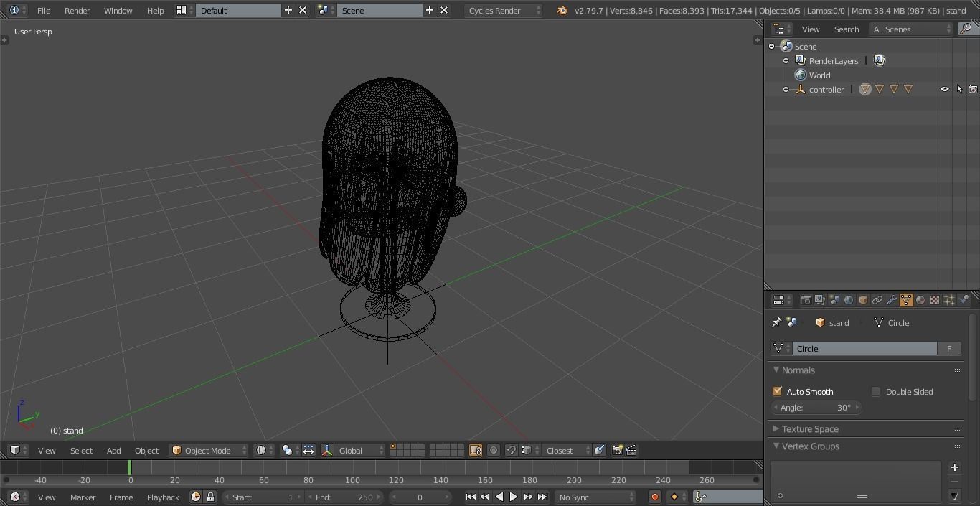This screenshot has width=980, height=506.
Task: Click the End frame 250 field
Action: coord(344,497)
